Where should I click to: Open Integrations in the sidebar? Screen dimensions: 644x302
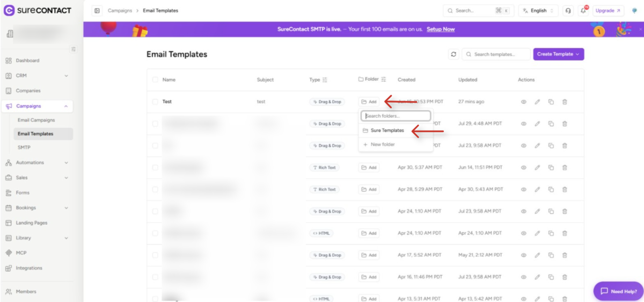(38, 268)
